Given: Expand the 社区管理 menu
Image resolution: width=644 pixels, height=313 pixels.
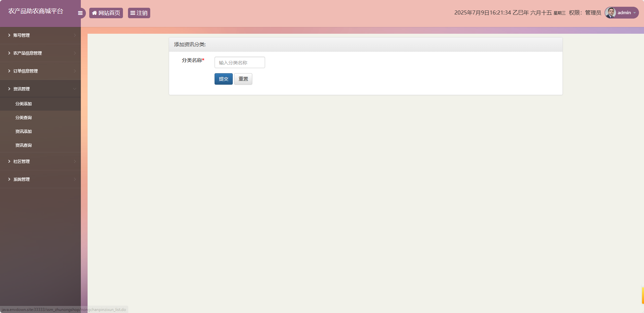Looking at the screenshot, I should tap(40, 161).
